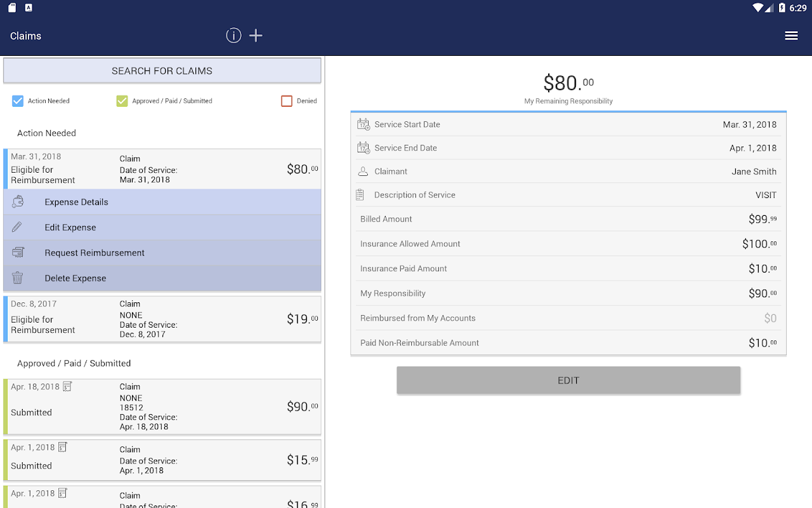The width and height of the screenshot is (812, 508).
Task: Click the Jane Smith claimant value
Action: 754,171
